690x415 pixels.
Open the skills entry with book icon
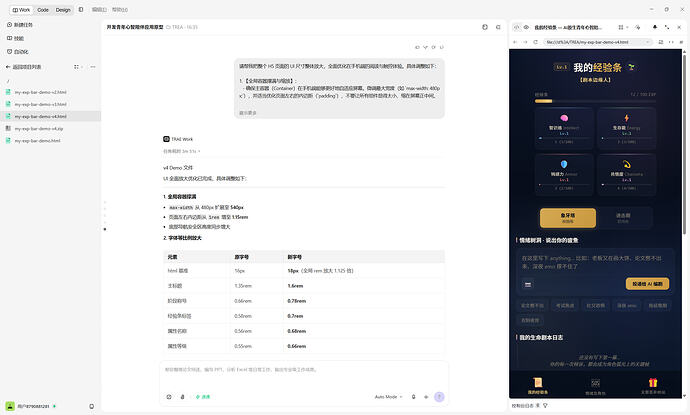tap(15, 38)
